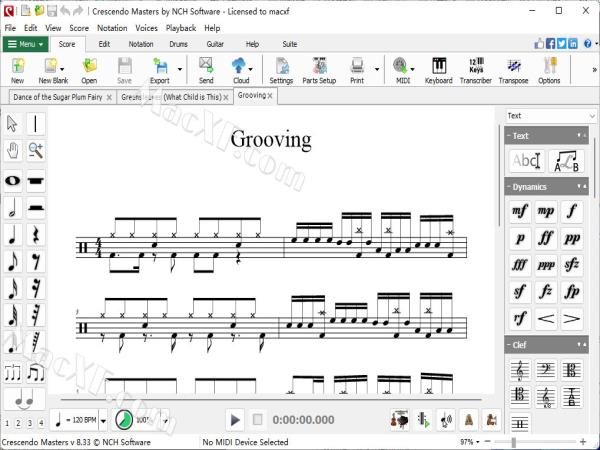Screen dimensions: 600x450
Task: Adjust the zoom slider handle
Action: coord(514,442)
